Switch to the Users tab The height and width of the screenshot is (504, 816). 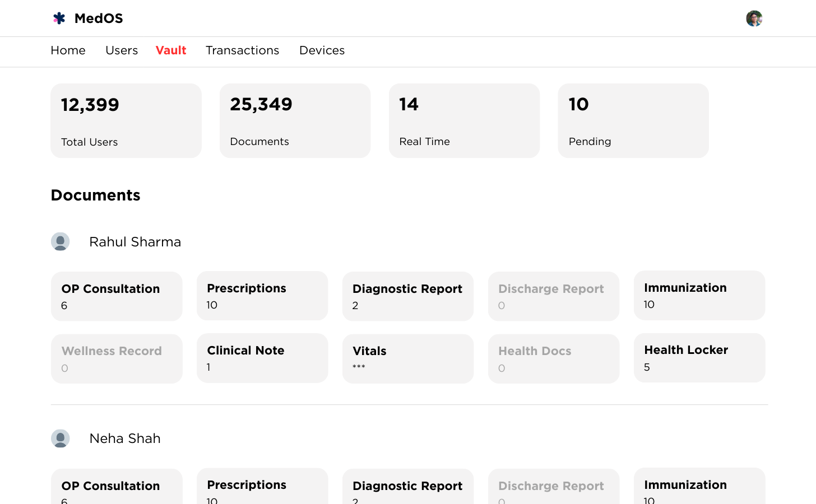(122, 50)
